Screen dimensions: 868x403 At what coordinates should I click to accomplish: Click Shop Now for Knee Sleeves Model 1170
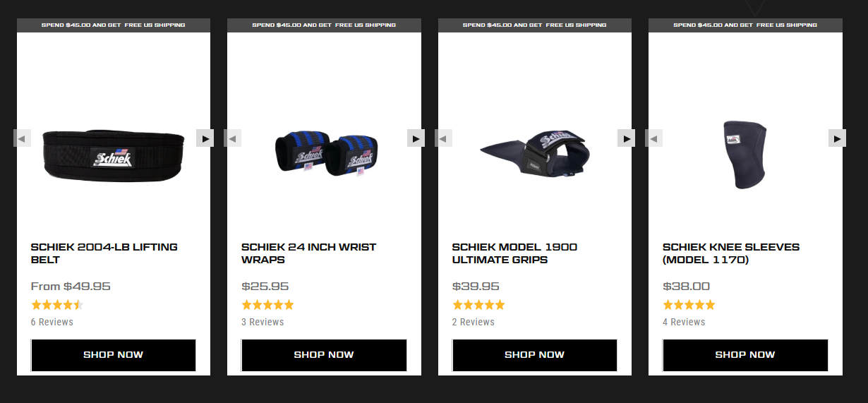coord(745,355)
